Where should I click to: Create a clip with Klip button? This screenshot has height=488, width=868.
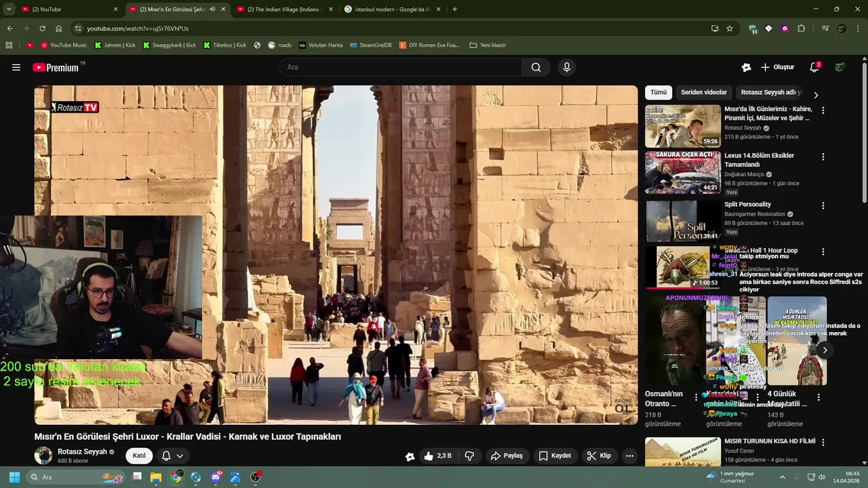click(599, 455)
